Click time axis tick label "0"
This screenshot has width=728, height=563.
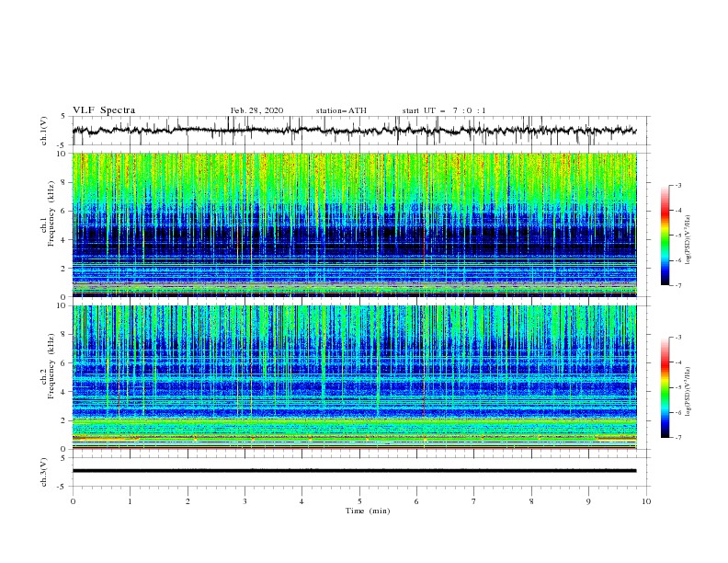(x=73, y=501)
